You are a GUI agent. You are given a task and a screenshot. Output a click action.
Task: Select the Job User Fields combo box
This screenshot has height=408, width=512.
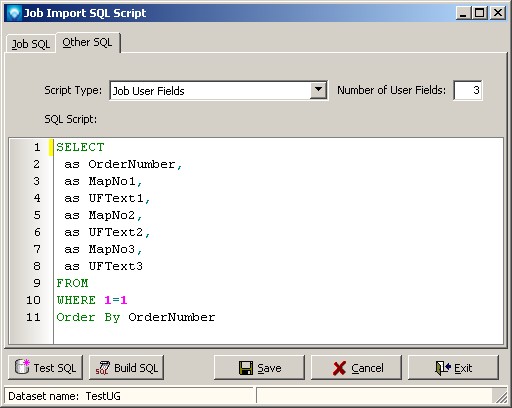(x=218, y=90)
